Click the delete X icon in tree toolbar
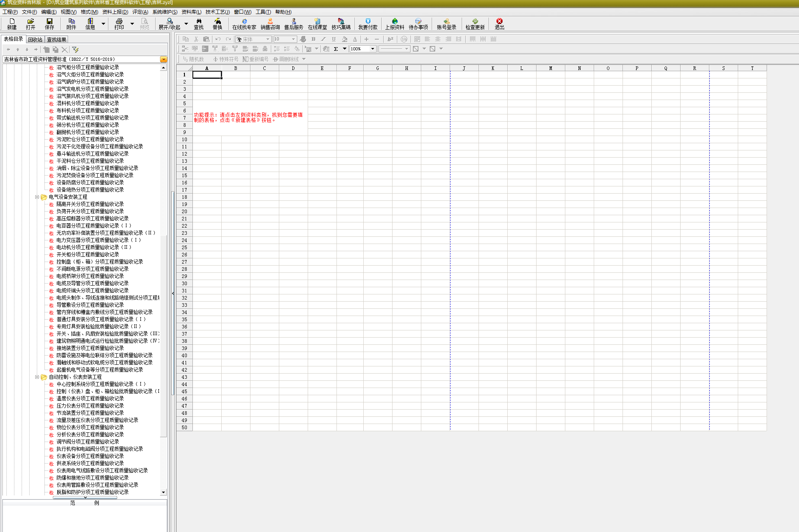799x532 pixels. [x=64, y=50]
